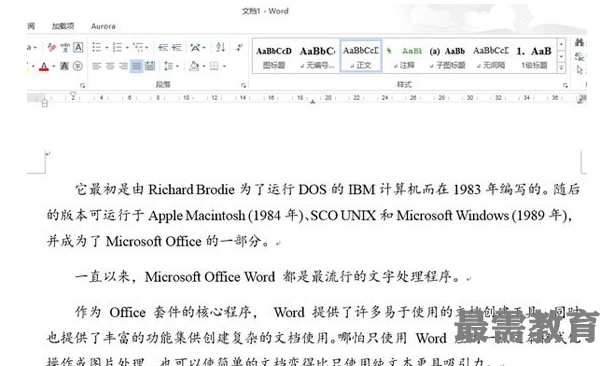Viewport: 606px width, 366px height.
Task: Center the paragraph text
Action: tap(110, 66)
